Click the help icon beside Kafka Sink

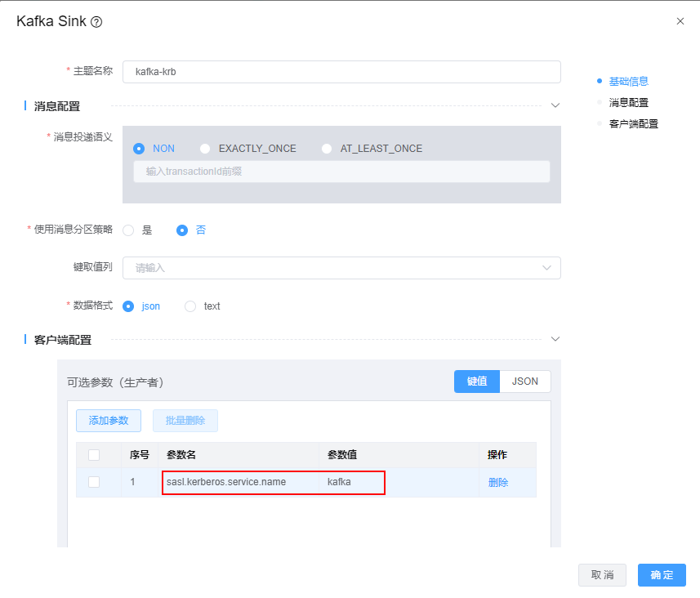point(96,22)
